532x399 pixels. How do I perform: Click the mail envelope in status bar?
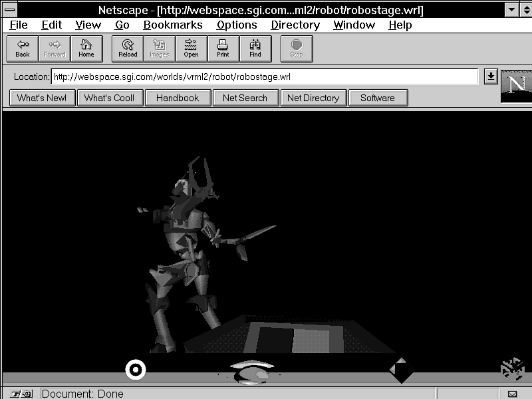pos(513,394)
